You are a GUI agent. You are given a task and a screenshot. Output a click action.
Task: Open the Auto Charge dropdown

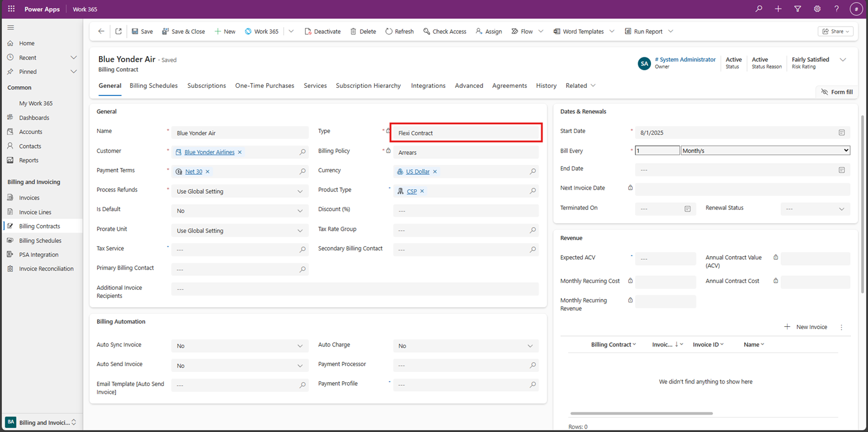(466, 346)
